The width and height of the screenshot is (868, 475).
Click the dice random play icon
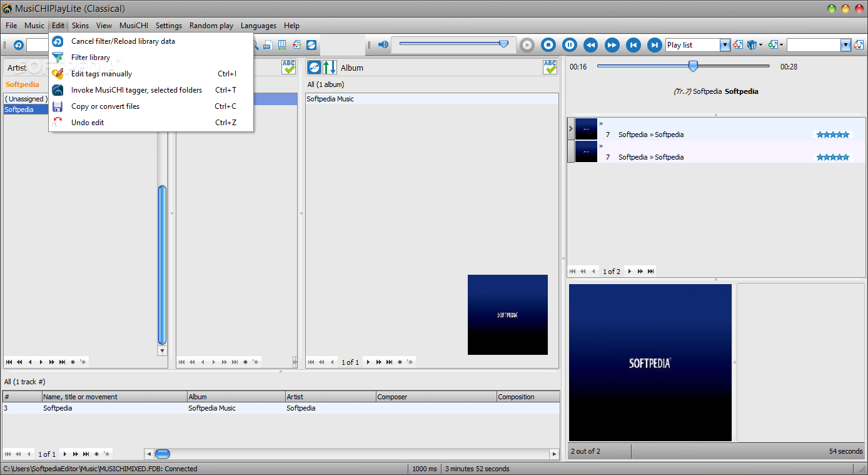click(x=752, y=45)
